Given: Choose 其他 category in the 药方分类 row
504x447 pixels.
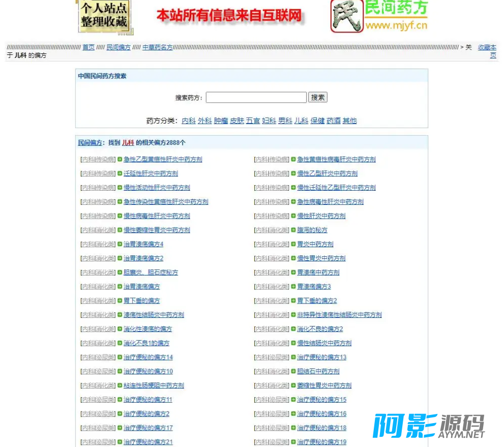Looking at the screenshot, I should pyautogui.click(x=349, y=121).
